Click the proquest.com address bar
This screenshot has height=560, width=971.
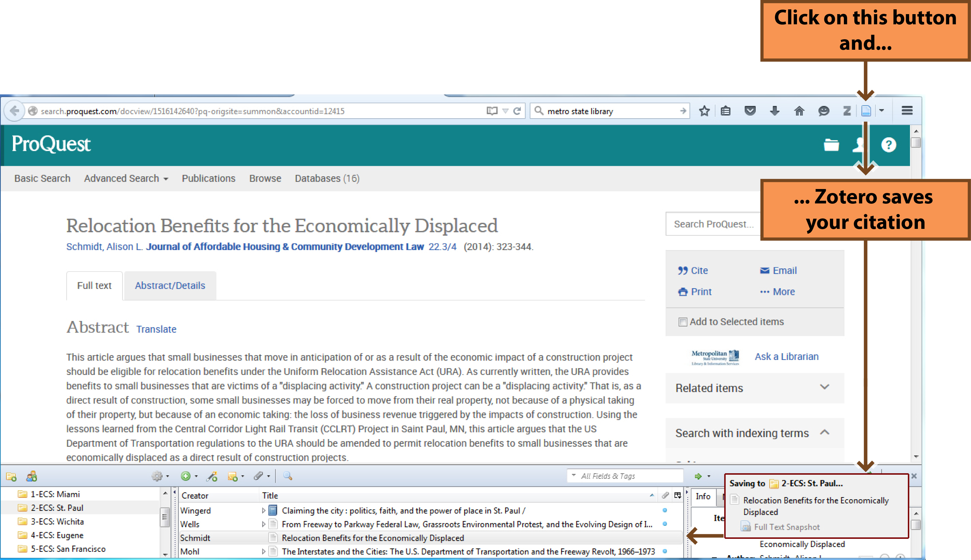pyautogui.click(x=254, y=111)
